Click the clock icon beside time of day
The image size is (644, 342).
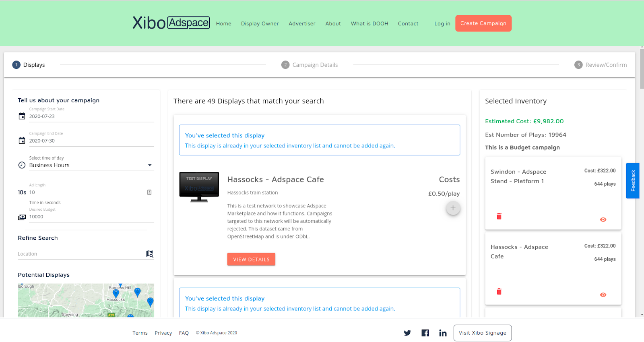[22, 165]
